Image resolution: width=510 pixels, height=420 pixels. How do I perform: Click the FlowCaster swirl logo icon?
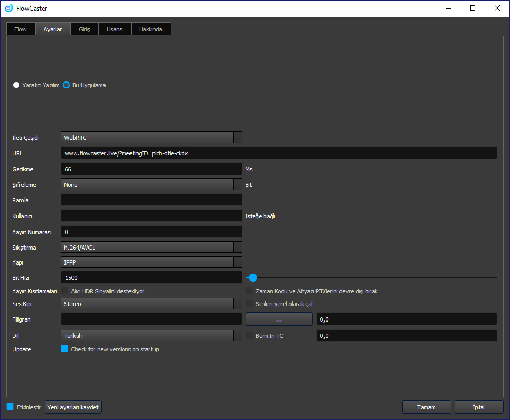pyautogui.click(x=9, y=8)
